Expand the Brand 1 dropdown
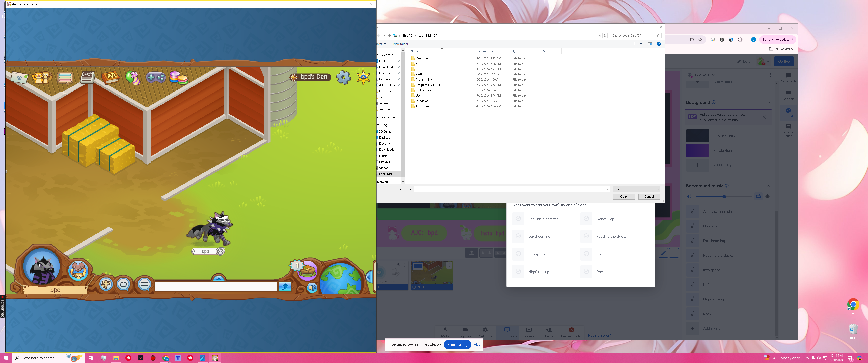The height and width of the screenshot is (363, 868). pyautogui.click(x=713, y=75)
